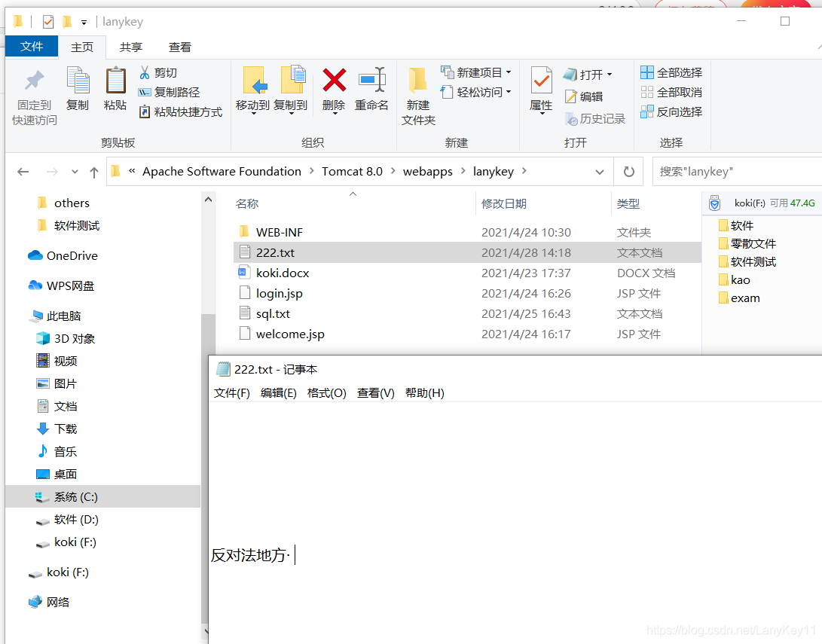Select the sql.txt file
This screenshot has width=822, height=644.
(273, 314)
